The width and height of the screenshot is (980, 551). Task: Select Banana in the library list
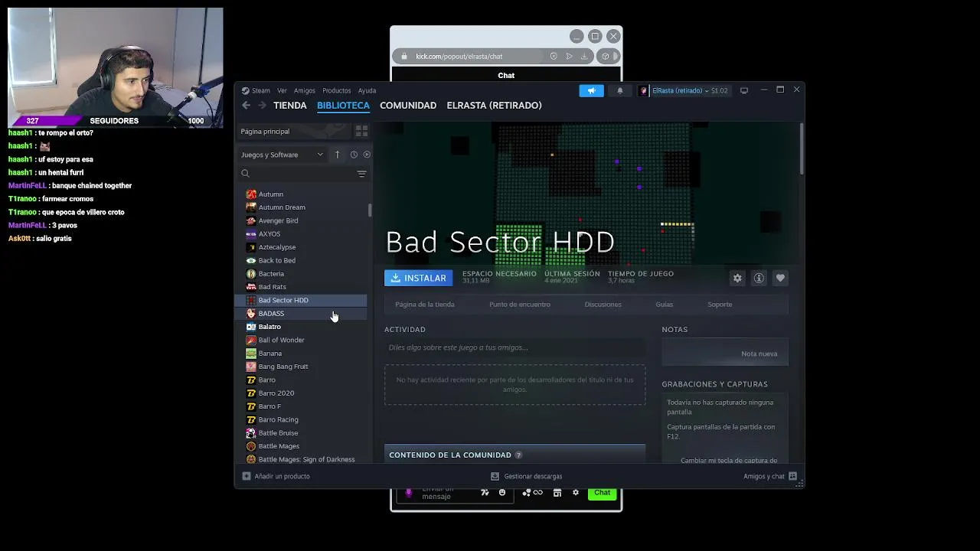(302, 354)
